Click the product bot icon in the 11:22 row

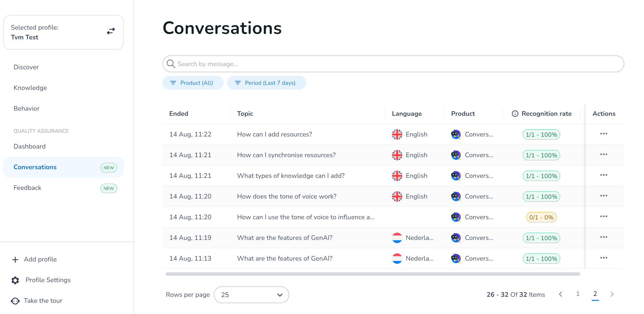[x=456, y=134]
